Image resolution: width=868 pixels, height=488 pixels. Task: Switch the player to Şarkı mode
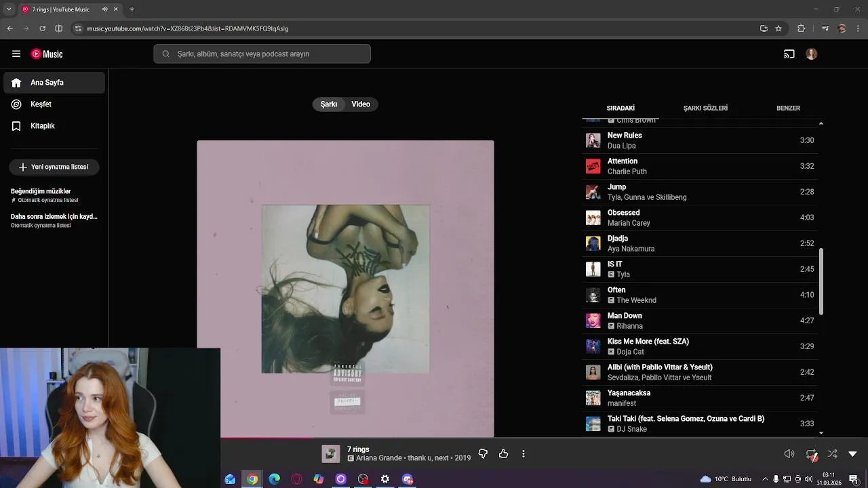(x=329, y=104)
